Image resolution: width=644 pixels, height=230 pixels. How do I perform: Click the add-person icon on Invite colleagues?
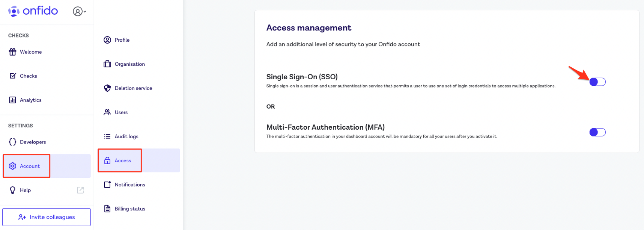[x=22, y=217]
